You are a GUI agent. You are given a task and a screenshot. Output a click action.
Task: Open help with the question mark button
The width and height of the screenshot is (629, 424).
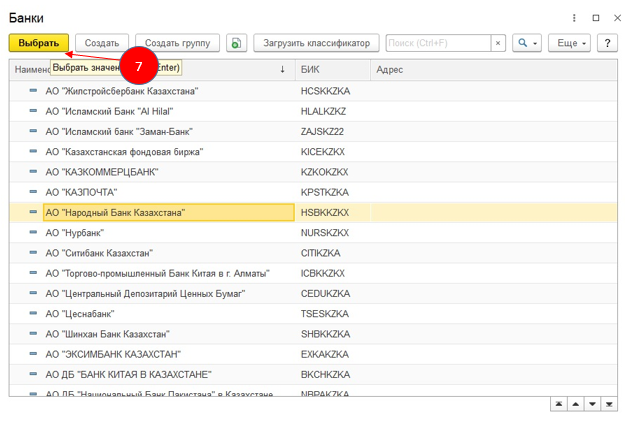(607, 43)
